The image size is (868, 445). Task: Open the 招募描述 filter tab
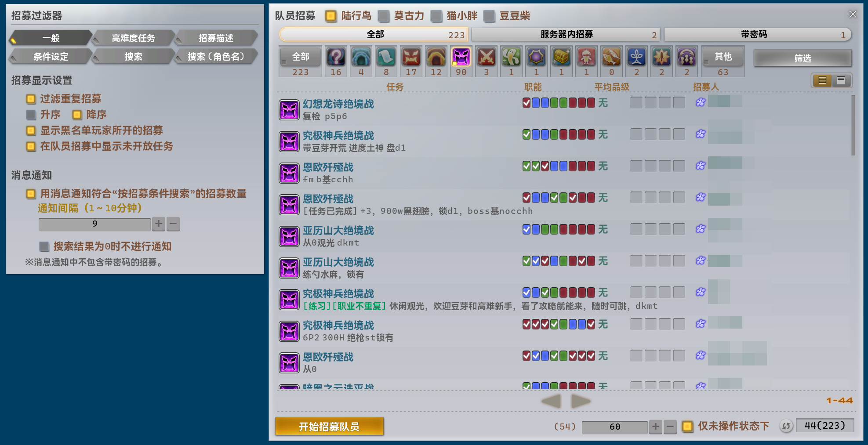pyautogui.click(x=216, y=38)
